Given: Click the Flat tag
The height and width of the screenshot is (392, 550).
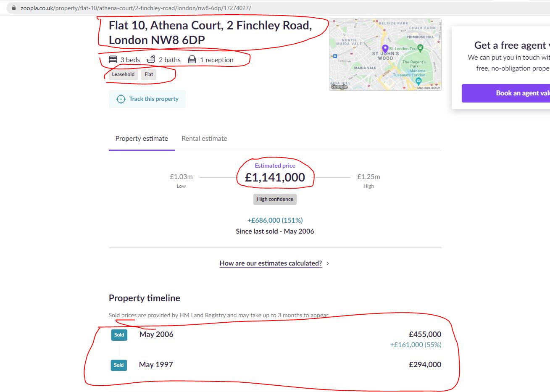Looking at the screenshot, I should coord(149,74).
